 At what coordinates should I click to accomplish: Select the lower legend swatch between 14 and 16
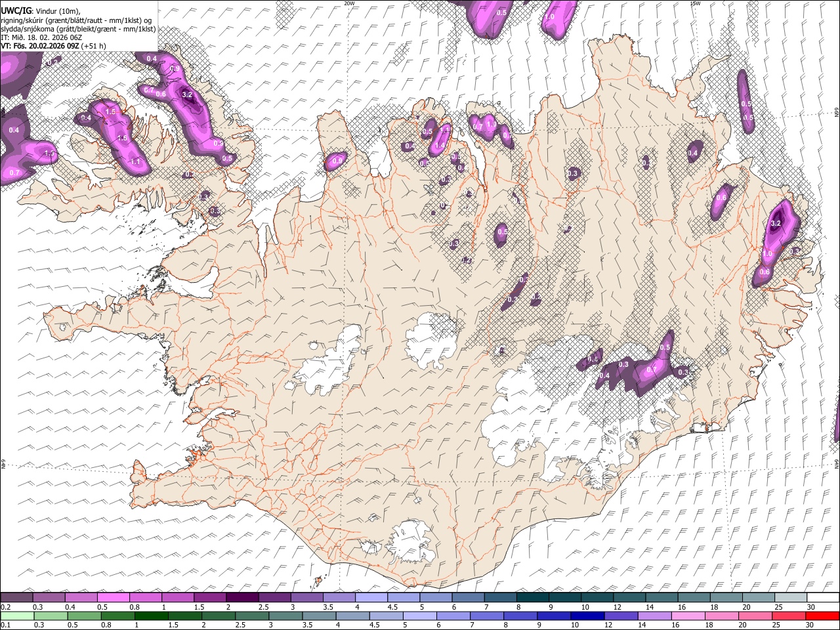coord(654,616)
